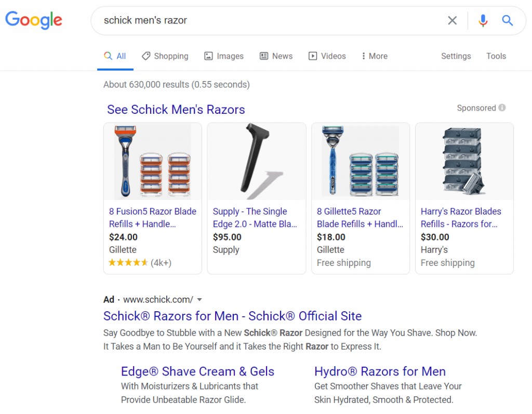Open the More search categories menu
This screenshot has width=532, height=414.
pos(375,56)
